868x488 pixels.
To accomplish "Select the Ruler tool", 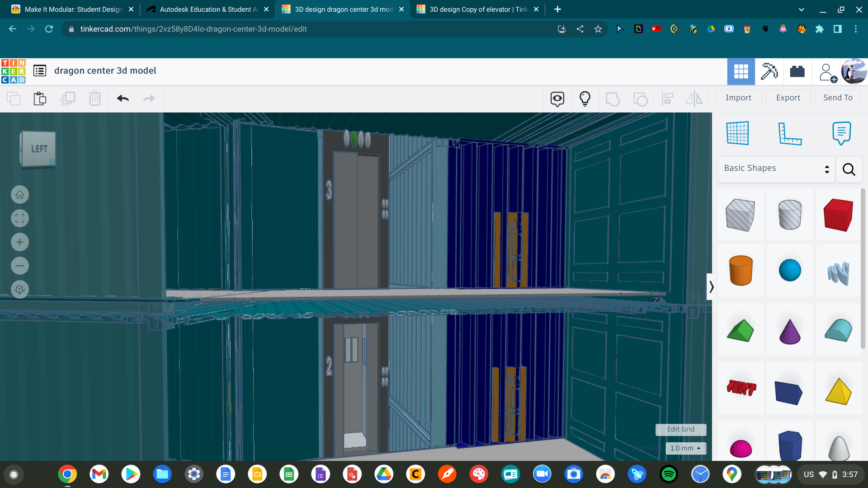I will (790, 133).
